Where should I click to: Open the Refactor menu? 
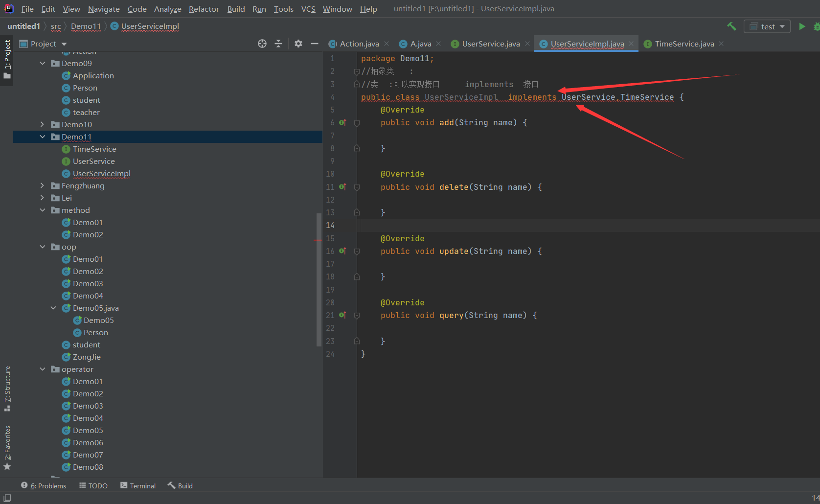point(204,9)
